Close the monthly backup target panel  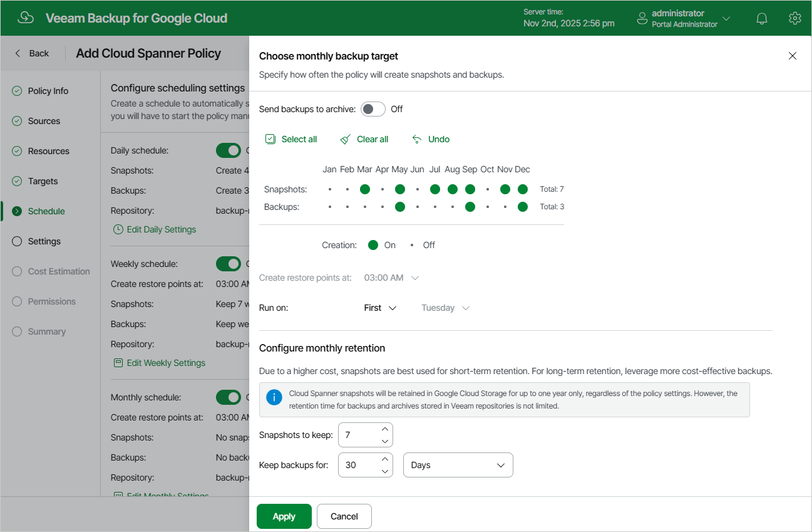793,56
